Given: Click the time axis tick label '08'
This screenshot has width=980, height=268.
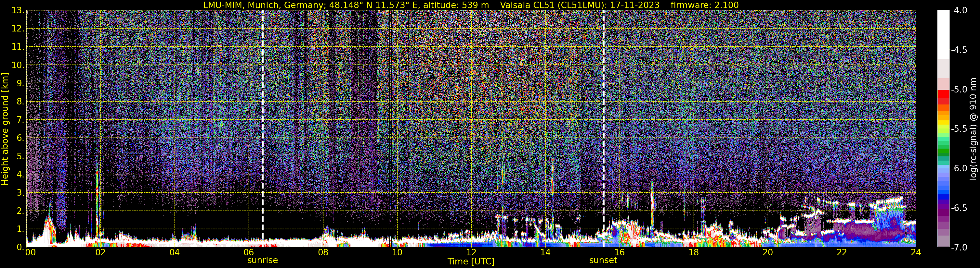Looking at the screenshot, I should (x=323, y=252).
